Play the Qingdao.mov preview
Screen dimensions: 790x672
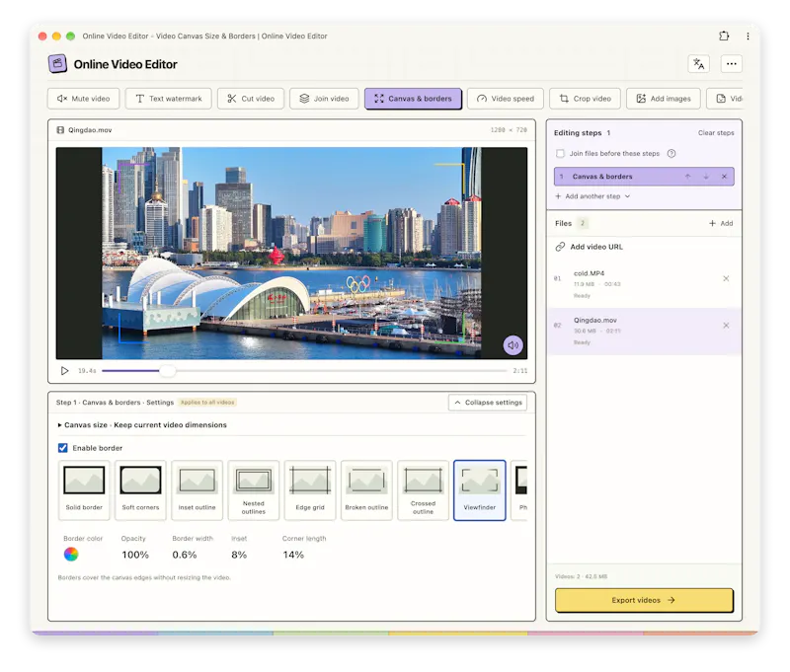pos(64,370)
